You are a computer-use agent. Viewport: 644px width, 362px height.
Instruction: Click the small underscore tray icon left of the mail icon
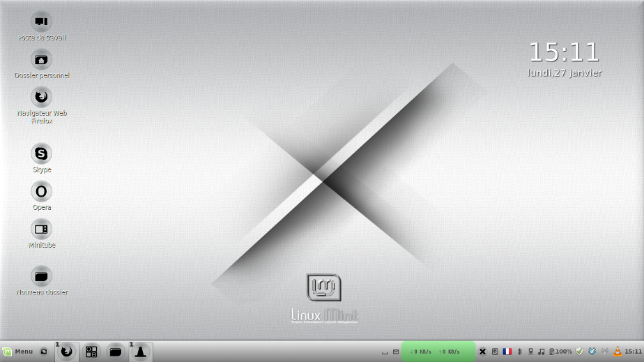coord(385,352)
